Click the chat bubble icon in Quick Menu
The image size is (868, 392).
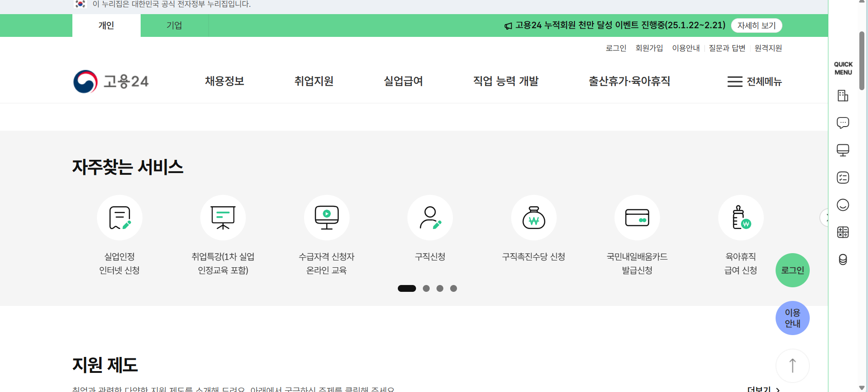pos(843,123)
